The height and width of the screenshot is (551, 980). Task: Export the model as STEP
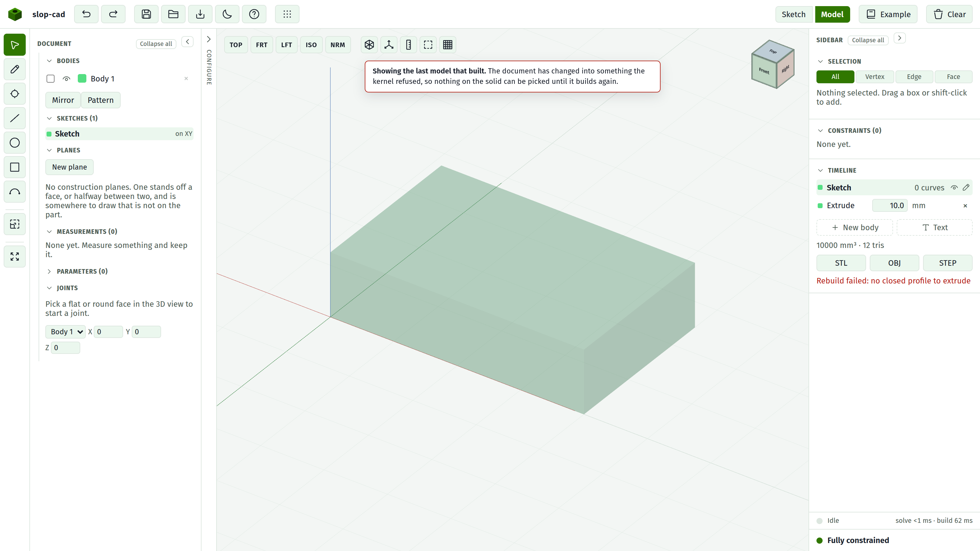(x=947, y=263)
